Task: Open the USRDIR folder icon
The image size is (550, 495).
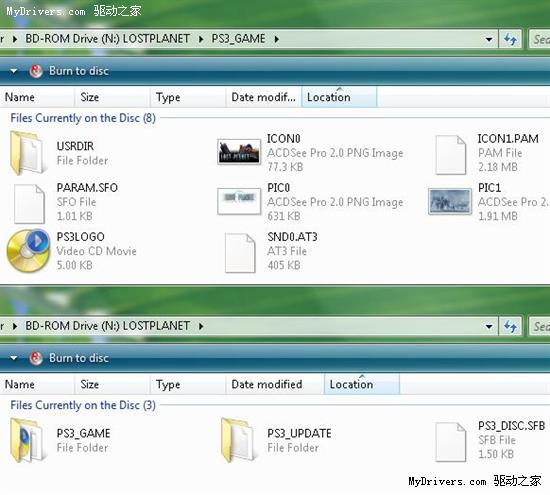Action: pyautogui.click(x=27, y=153)
